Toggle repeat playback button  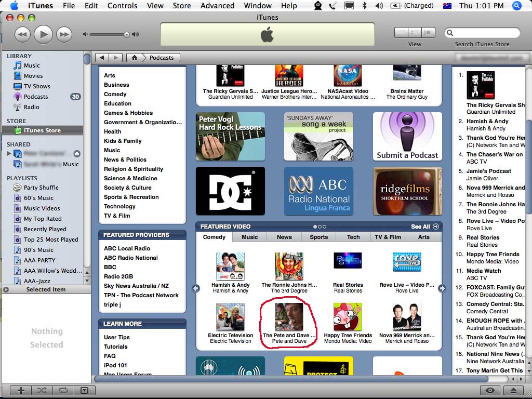tap(63, 390)
